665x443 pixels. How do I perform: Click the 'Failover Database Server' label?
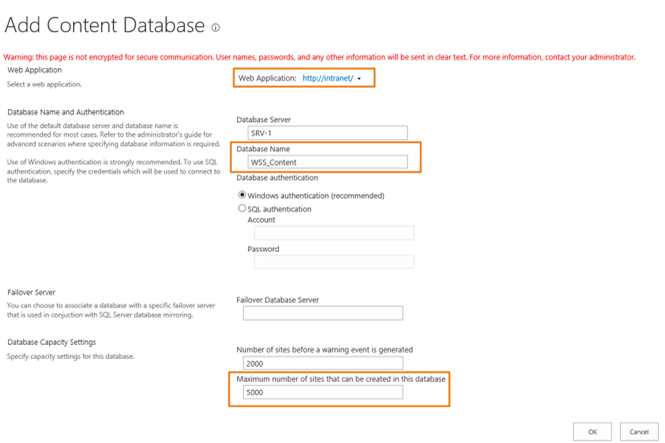pos(277,300)
